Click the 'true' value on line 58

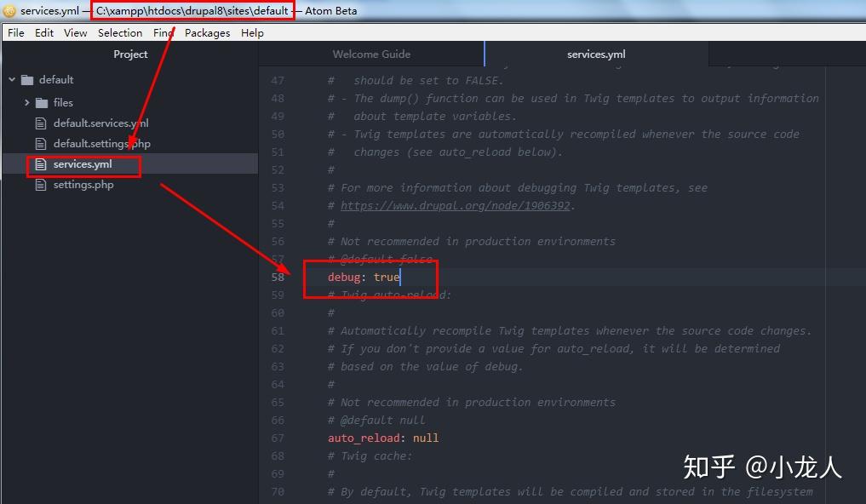coord(386,278)
